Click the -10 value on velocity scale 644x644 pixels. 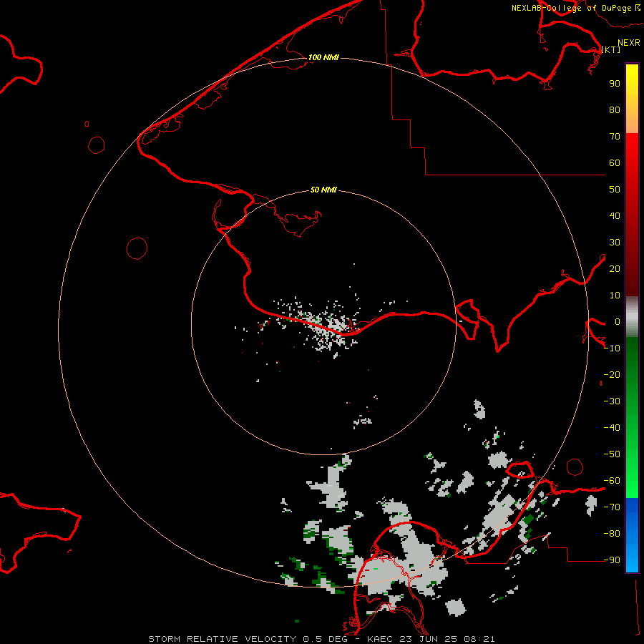click(x=612, y=348)
